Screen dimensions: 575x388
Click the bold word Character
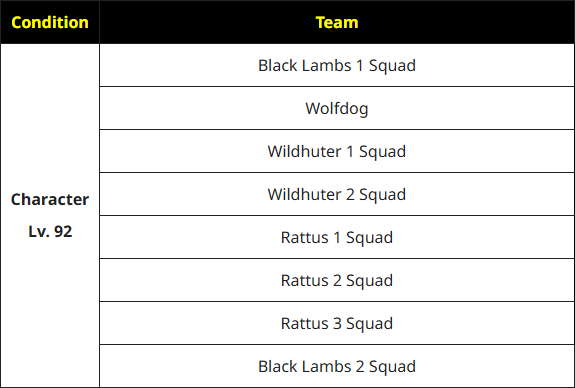point(50,200)
